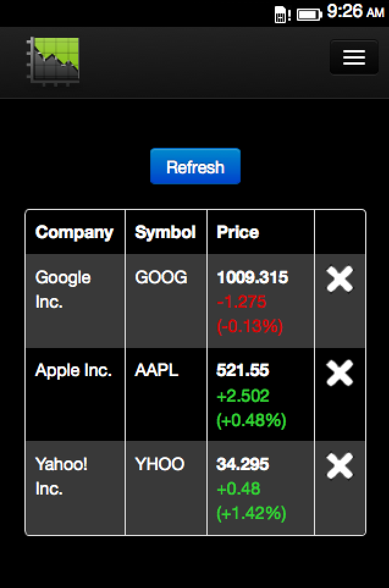Viewport: 389px width, 588px height.
Task: Tap the stock chart app logo
Action: coord(54,60)
